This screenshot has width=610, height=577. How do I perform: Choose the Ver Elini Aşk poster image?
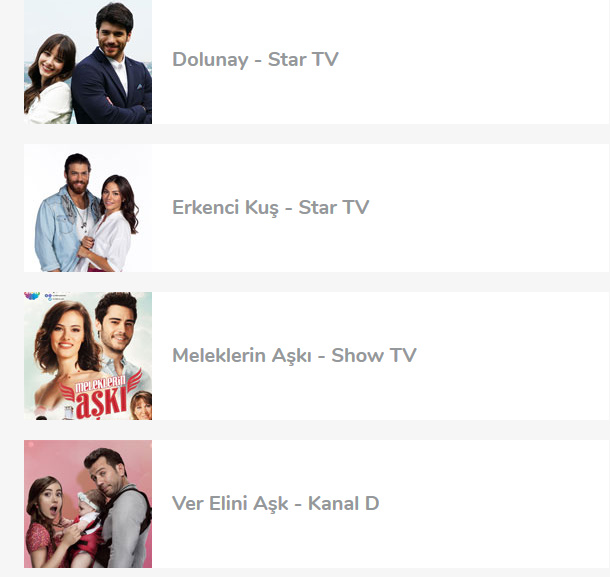point(88,504)
